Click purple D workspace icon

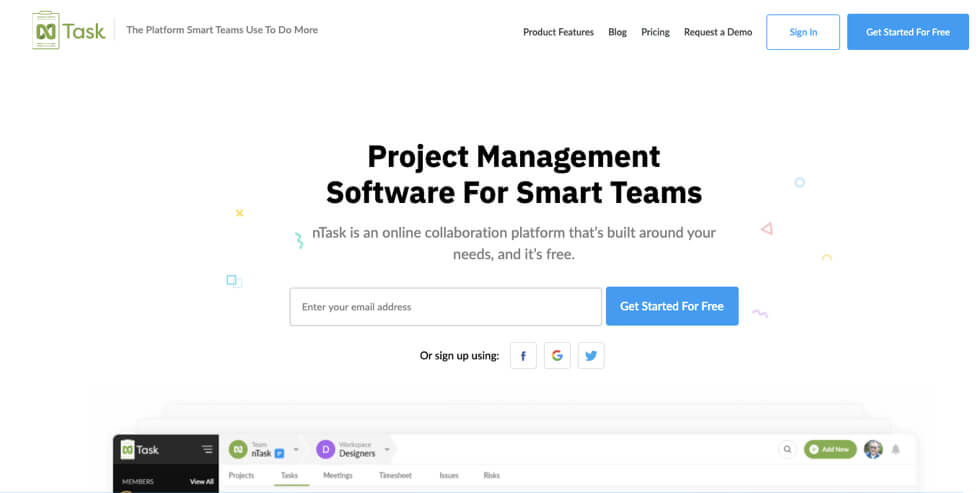point(325,449)
